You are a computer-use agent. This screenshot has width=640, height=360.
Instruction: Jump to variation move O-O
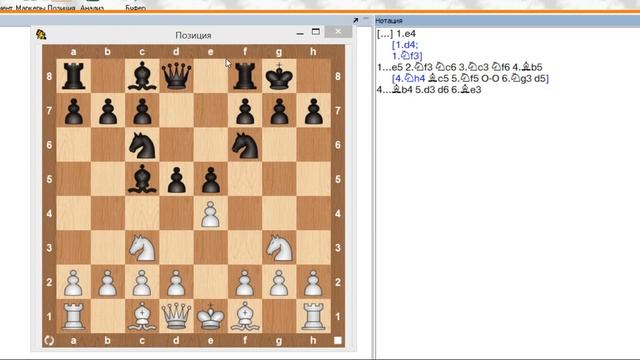(491, 78)
